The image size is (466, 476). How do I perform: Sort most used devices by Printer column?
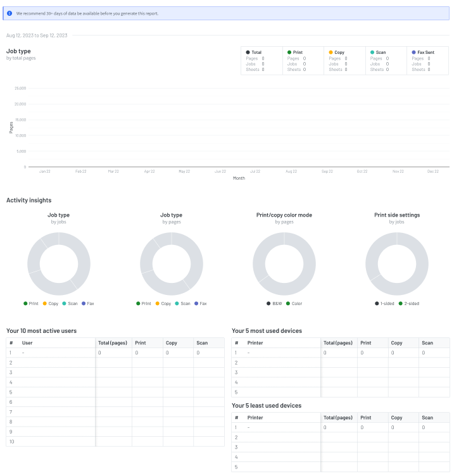[255, 342]
